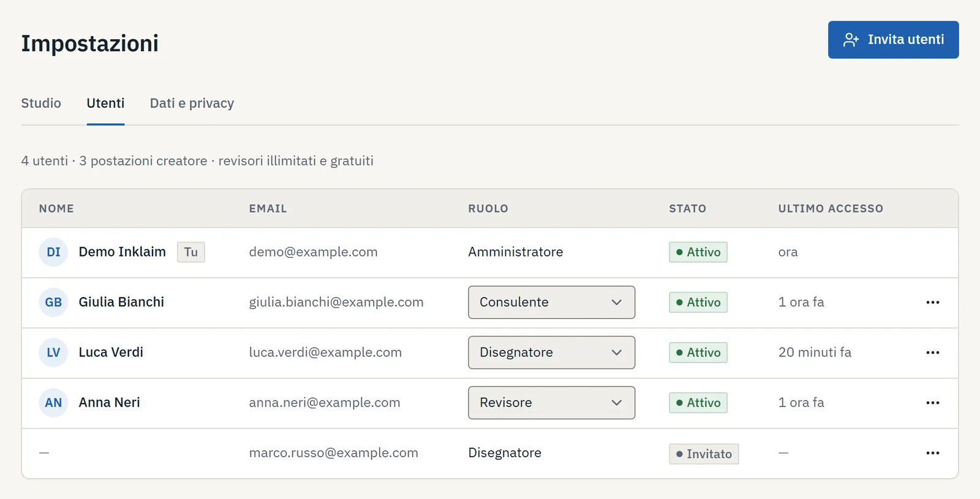
Task: Click the AN avatar of Anna Neri
Action: (53, 403)
